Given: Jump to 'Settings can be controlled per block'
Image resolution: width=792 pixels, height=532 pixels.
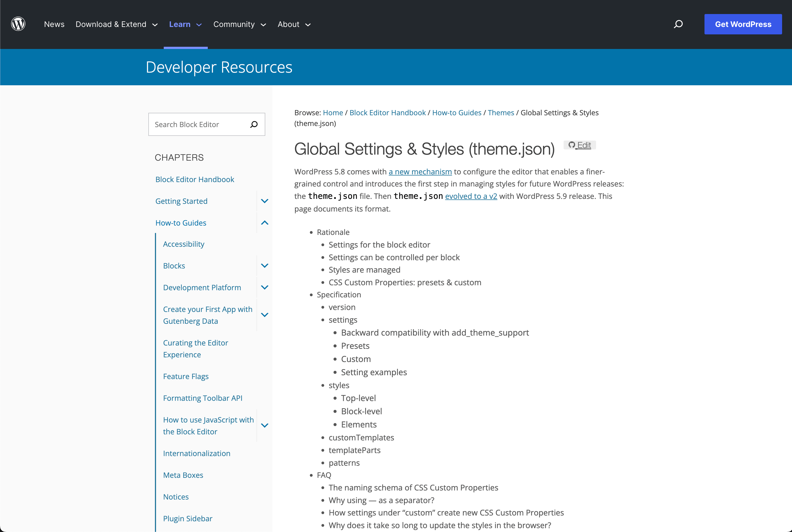Looking at the screenshot, I should pos(394,257).
